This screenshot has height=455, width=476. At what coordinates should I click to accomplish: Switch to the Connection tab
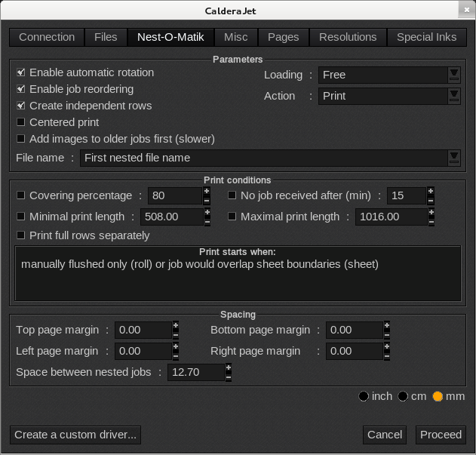(x=47, y=37)
